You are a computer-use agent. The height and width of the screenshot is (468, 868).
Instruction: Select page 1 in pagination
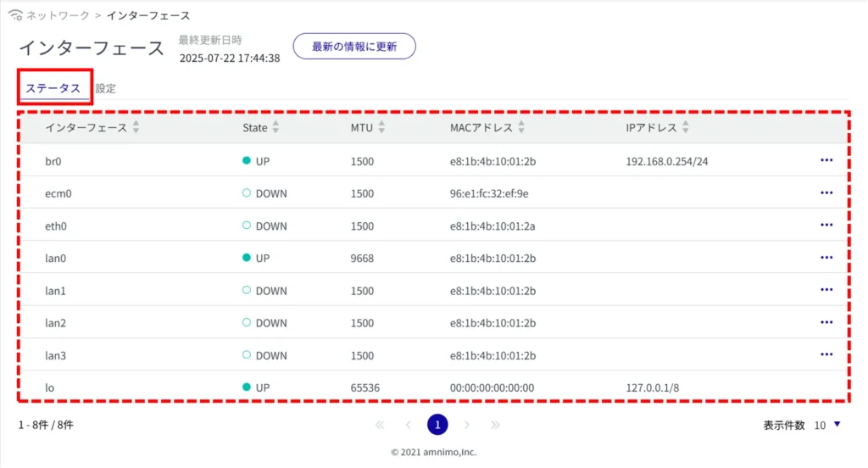[x=437, y=425]
